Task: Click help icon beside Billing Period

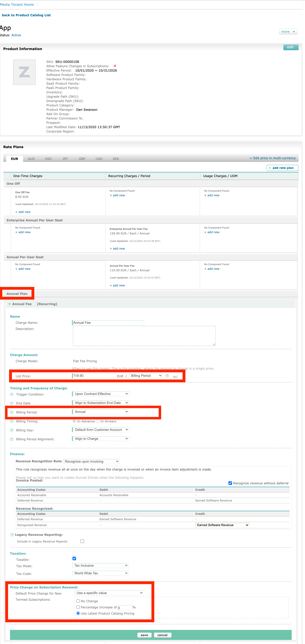Action: (12, 413)
